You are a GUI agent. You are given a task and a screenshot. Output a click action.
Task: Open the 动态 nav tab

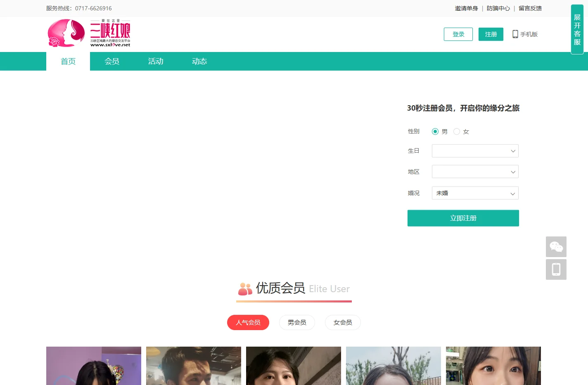point(199,61)
